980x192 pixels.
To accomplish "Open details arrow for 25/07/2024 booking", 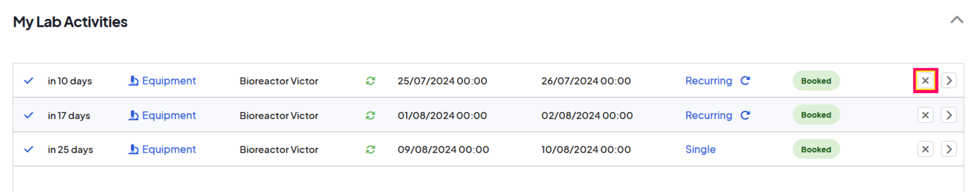I will pos(948,80).
